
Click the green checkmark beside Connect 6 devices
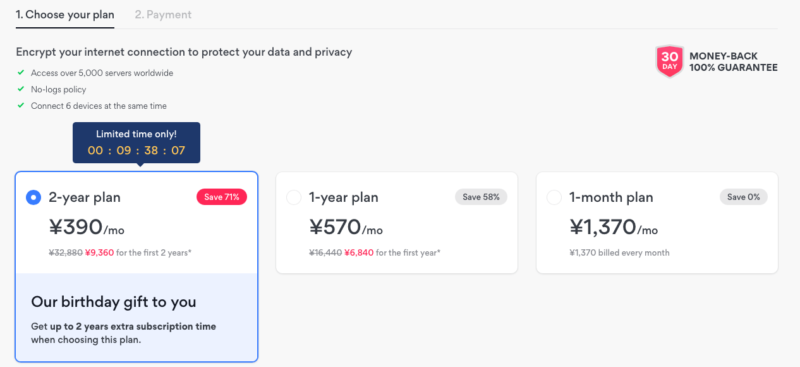pyautogui.click(x=21, y=105)
